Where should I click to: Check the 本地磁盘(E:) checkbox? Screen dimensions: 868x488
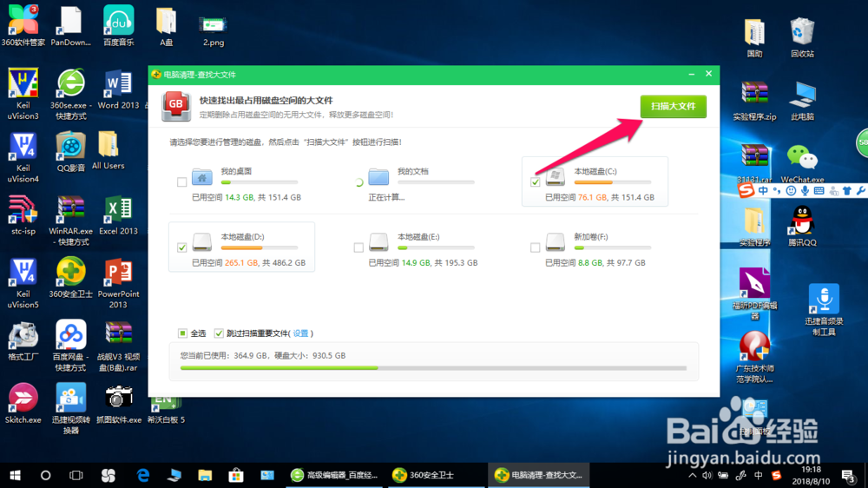pyautogui.click(x=358, y=247)
